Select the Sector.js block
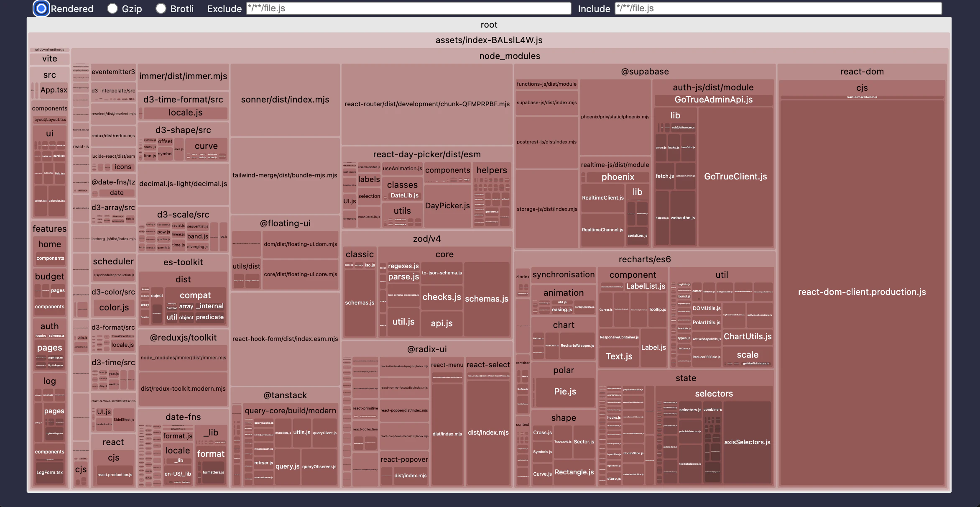980x507 pixels. [584, 442]
